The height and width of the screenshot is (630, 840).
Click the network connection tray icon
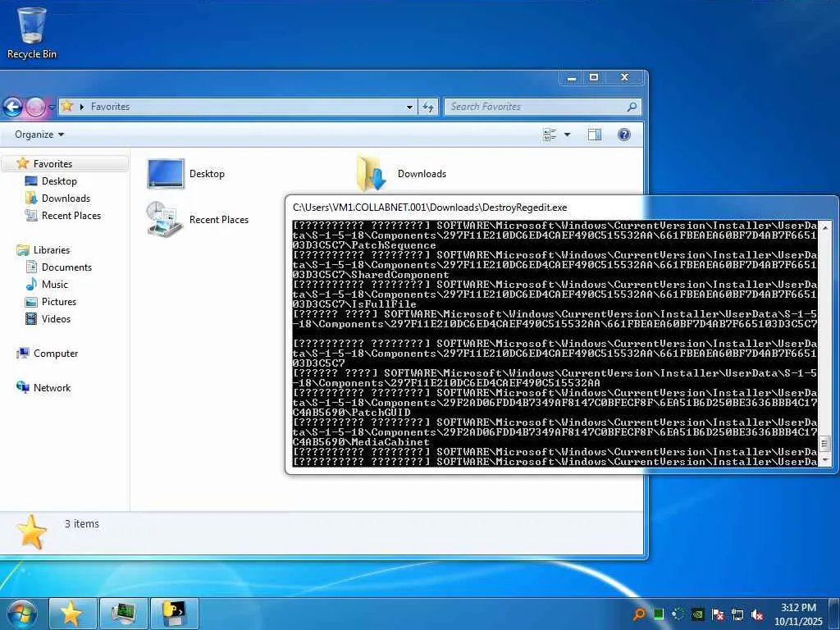(737, 614)
